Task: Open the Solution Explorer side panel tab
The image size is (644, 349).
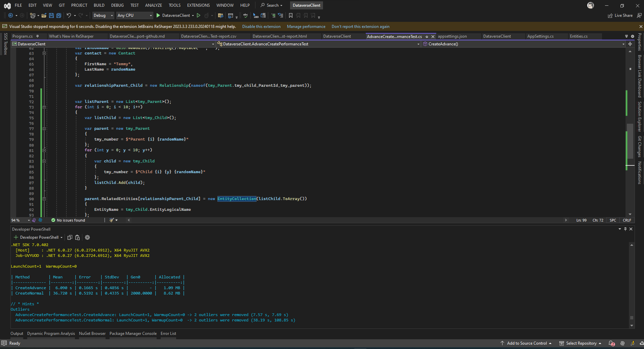Action: (x=639, y=116)
